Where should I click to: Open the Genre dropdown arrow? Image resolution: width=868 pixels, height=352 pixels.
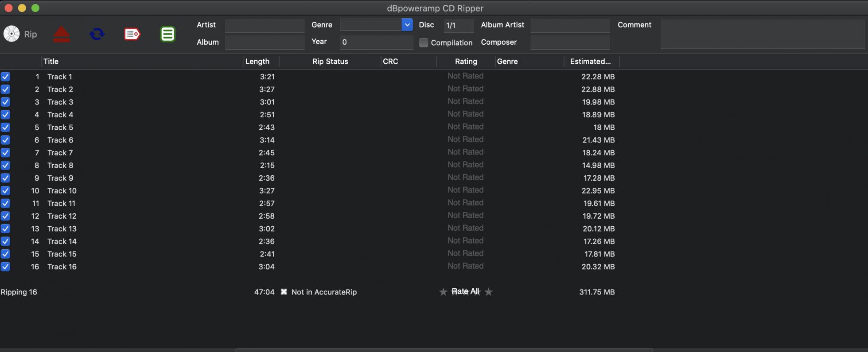coord(407,25)
